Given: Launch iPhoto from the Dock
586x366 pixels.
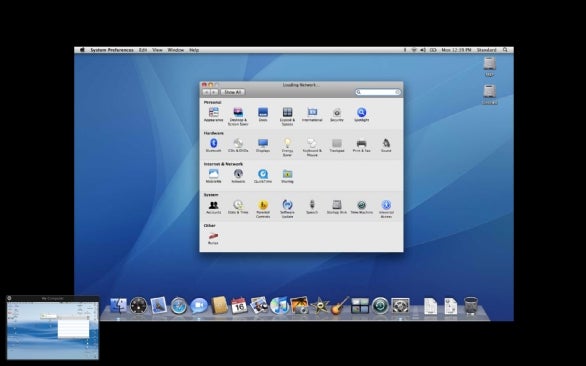Looking at the screenshot, I should tap(299, 305).
